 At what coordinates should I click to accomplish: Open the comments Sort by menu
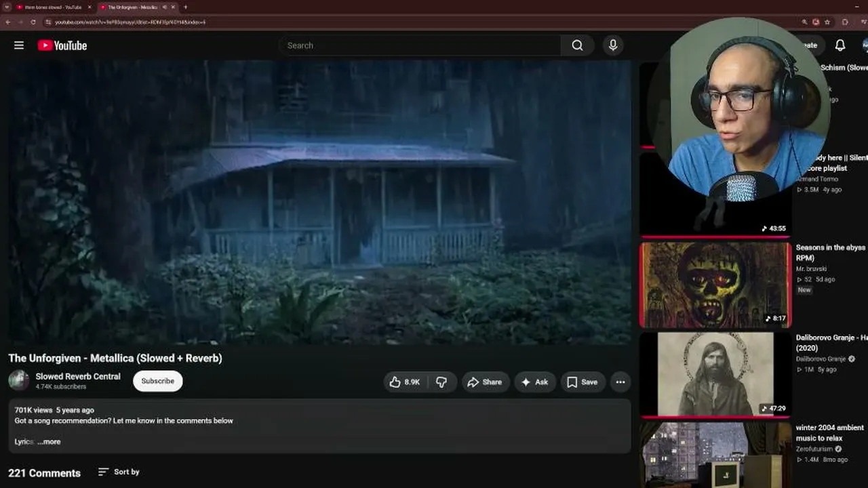(x=119, y=472)
